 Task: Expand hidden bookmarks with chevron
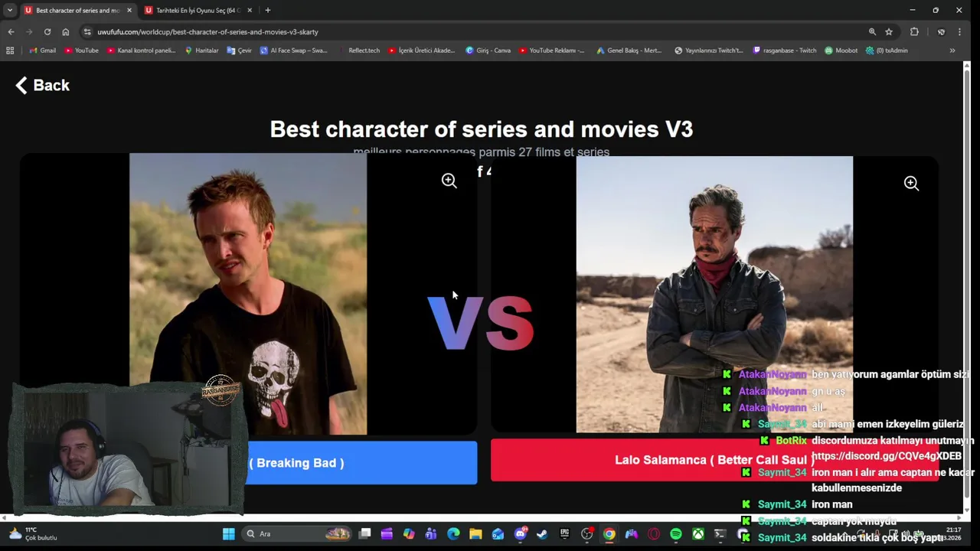pos(952,51)
